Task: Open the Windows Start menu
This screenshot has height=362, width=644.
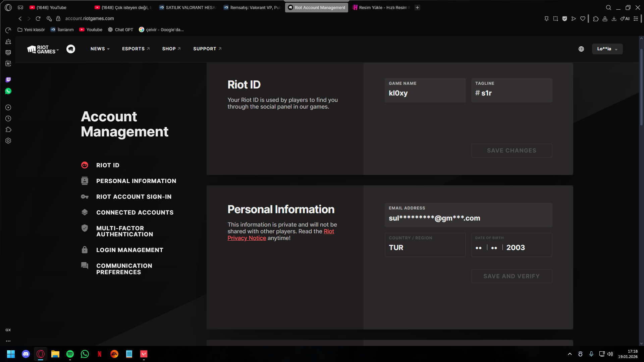Action: coord(11,354)
